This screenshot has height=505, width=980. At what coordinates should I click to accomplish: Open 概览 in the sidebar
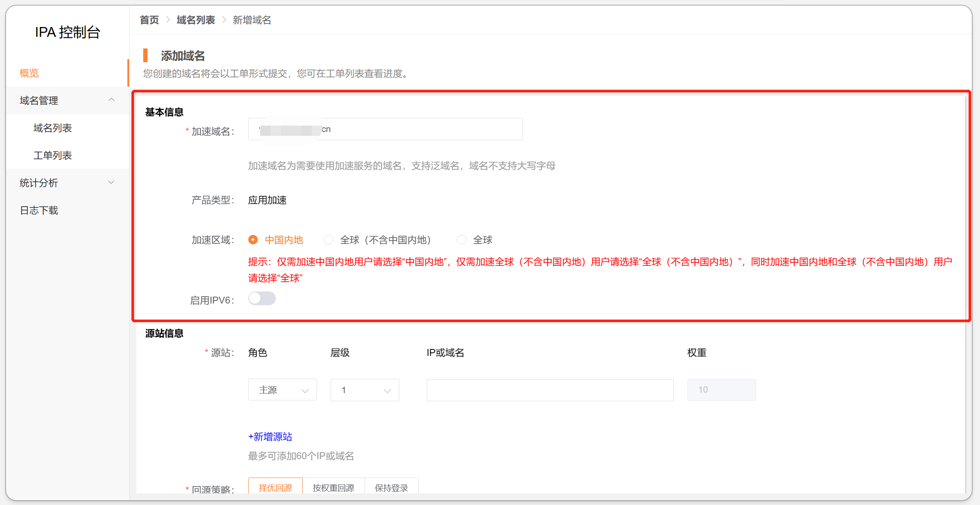(x=29, y=73)
